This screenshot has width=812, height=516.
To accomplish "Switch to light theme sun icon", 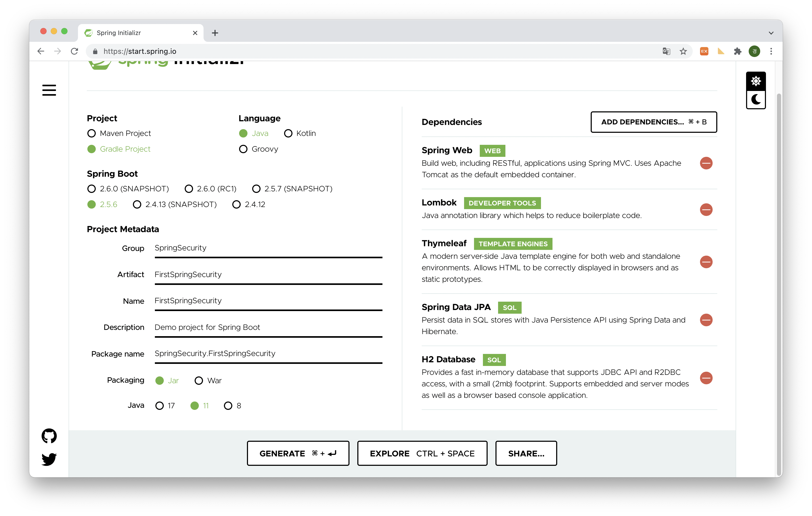I will coord(756,81).
